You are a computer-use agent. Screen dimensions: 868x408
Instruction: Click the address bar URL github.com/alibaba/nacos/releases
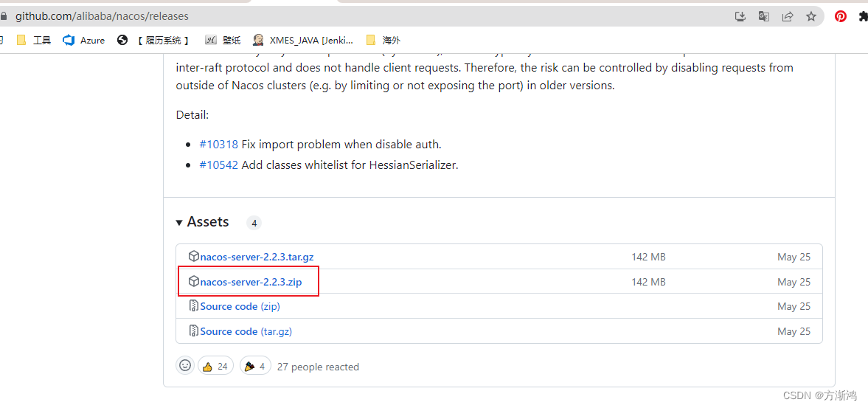pyautogui.click(x=102, y=17)
